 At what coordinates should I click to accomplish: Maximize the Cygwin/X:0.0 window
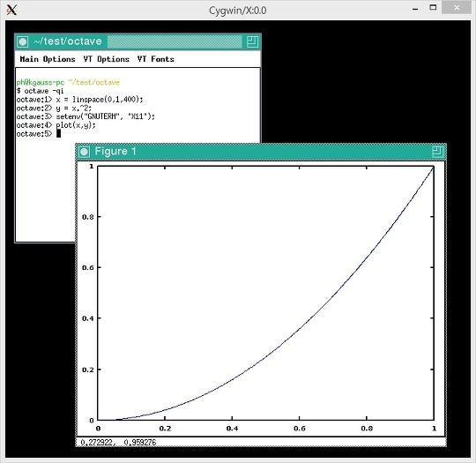pyautogui.click(x=433, y=8)
